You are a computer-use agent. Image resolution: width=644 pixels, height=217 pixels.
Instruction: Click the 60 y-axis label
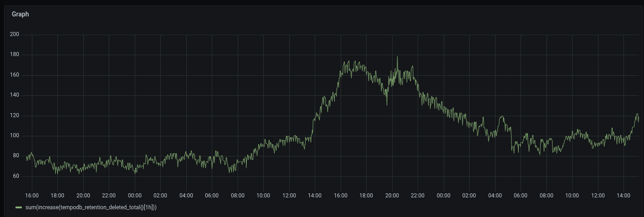coord(15,176)
